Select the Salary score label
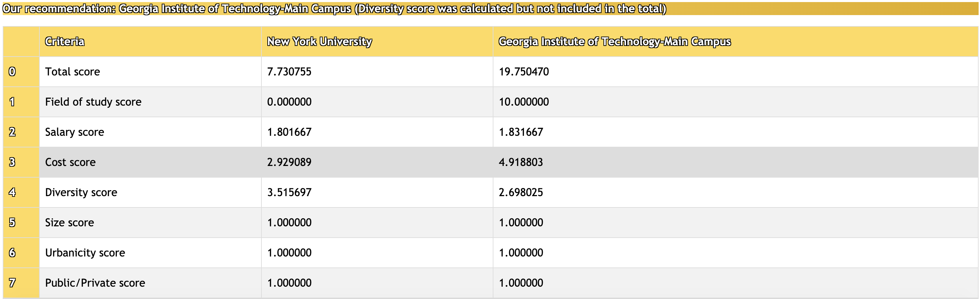 tap(75, 132)
